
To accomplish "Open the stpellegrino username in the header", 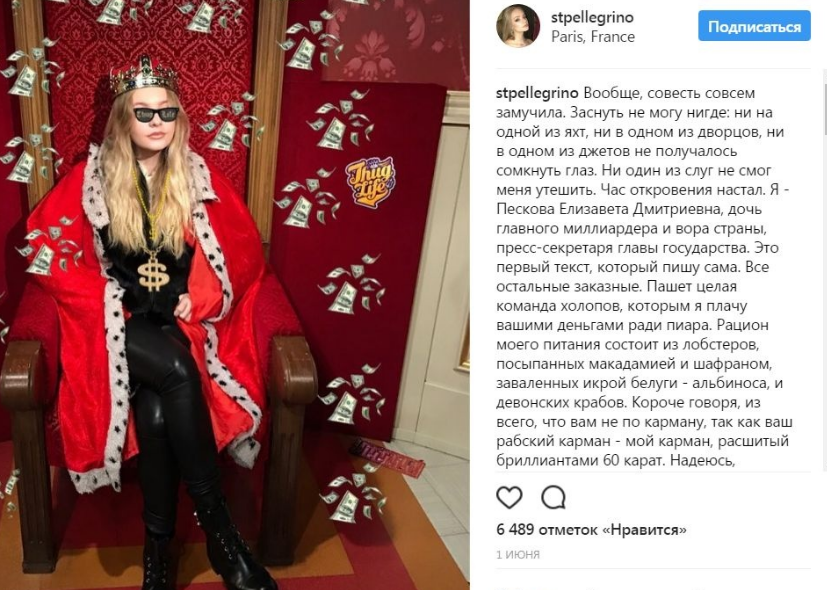I will (x=592, y=17).
